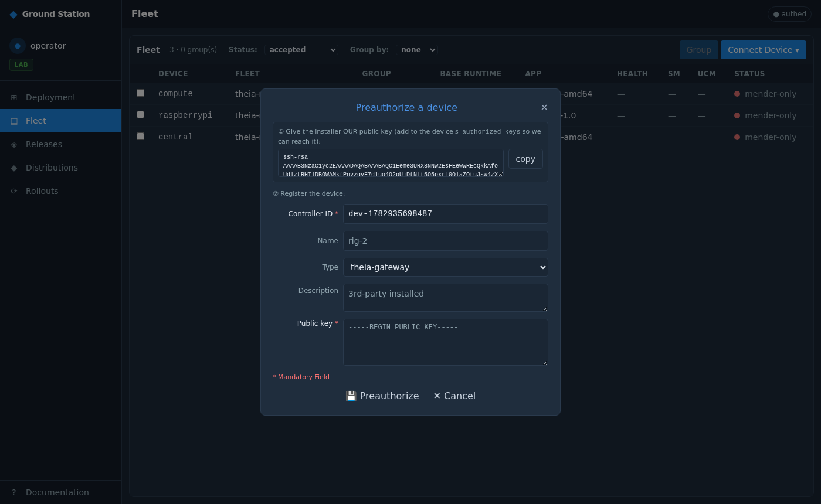Click the operator username text
This screenshot has height=504, width=821.
pyautogui.click(x=48, y=46)
